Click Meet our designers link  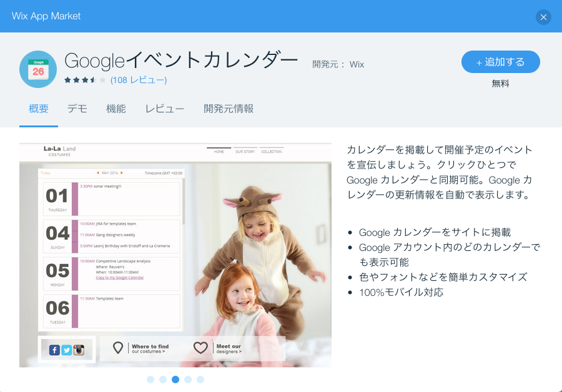point(229,349)
